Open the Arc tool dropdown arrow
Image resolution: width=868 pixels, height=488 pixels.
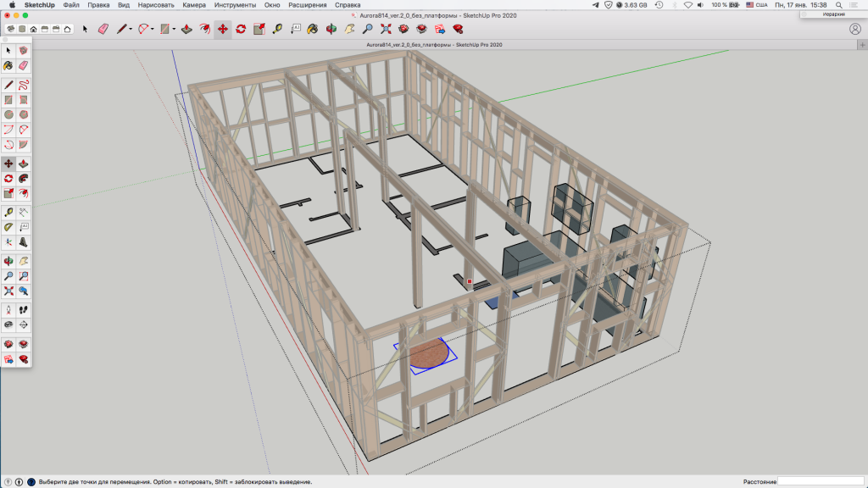click(152, 29)
